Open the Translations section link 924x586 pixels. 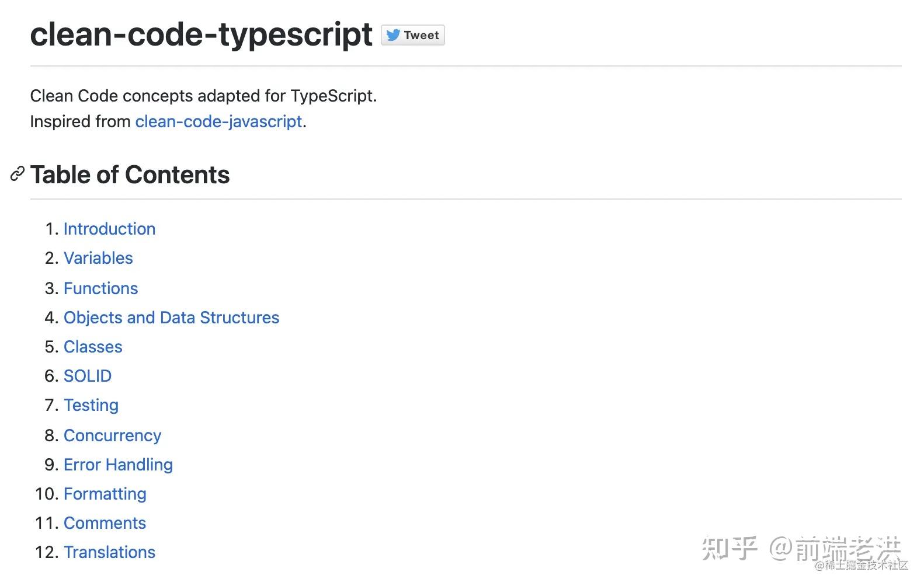(109, 552)
